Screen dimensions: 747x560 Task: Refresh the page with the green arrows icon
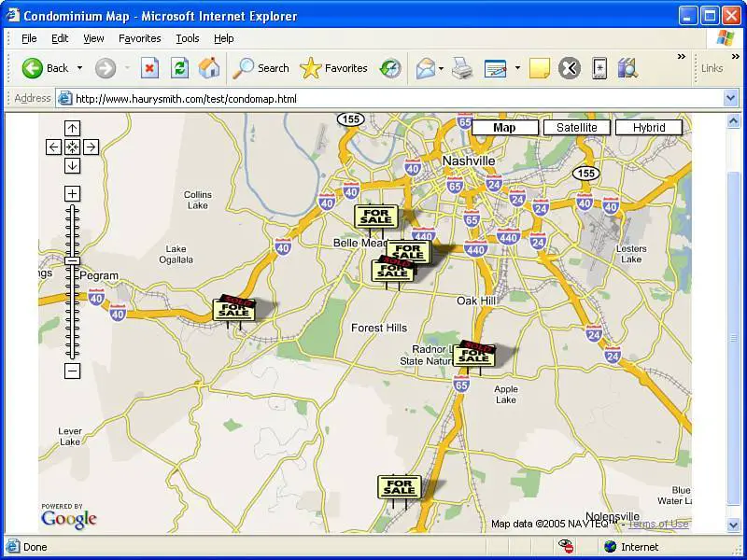[179, 68]
